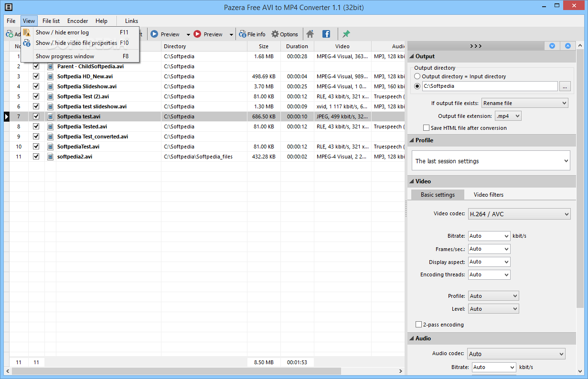Open the Frames/sec. dropdown

point(489,249)
